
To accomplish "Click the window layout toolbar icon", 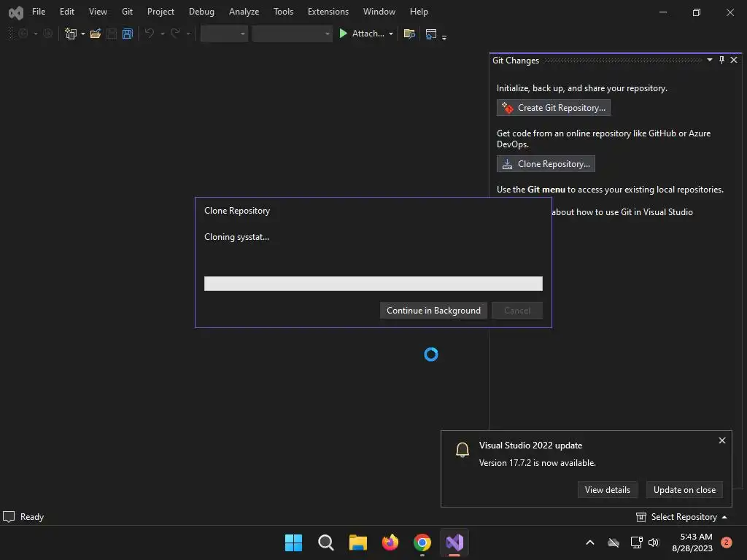I will click(x=430, y=34).
